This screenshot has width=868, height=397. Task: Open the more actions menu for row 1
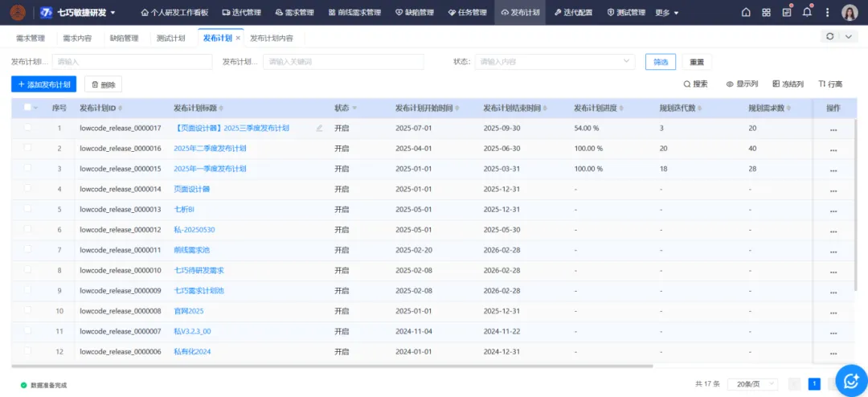pos(833,129)
